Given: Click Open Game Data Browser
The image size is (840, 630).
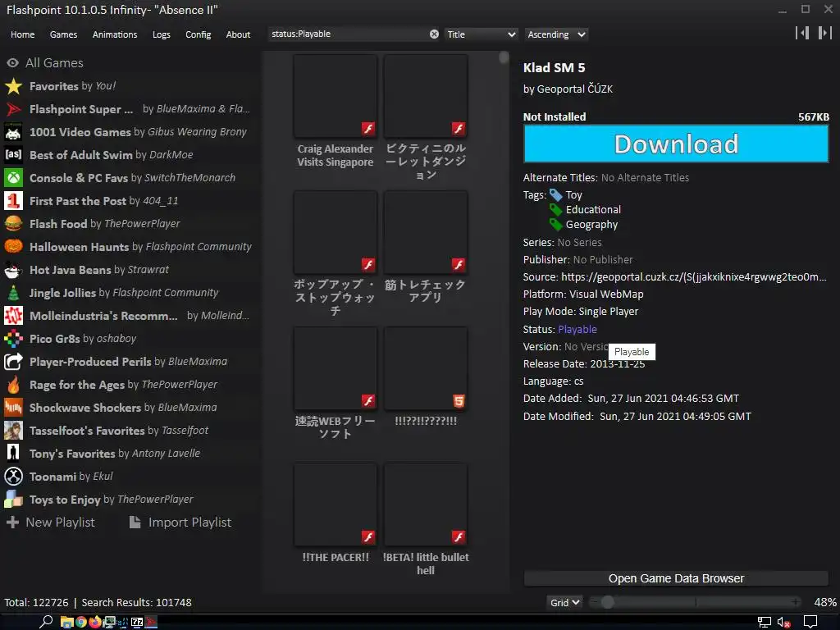Looking at the screenshot, I should click(x=676, y=578).
